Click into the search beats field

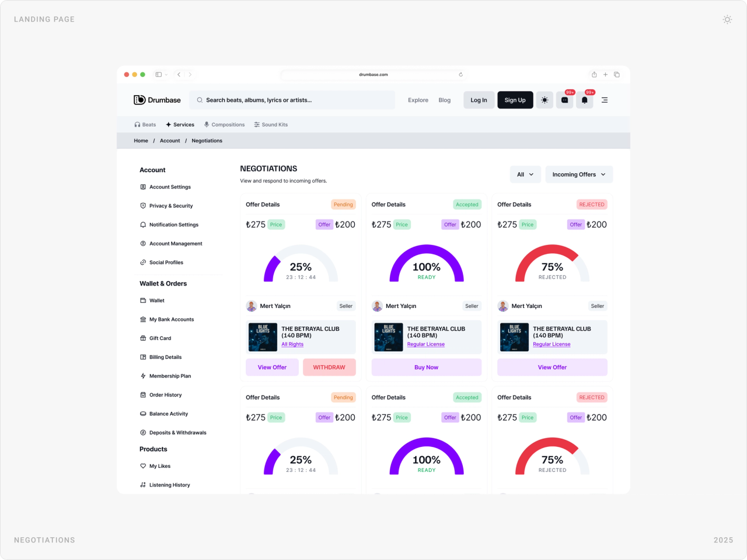[x=292, y=100]
